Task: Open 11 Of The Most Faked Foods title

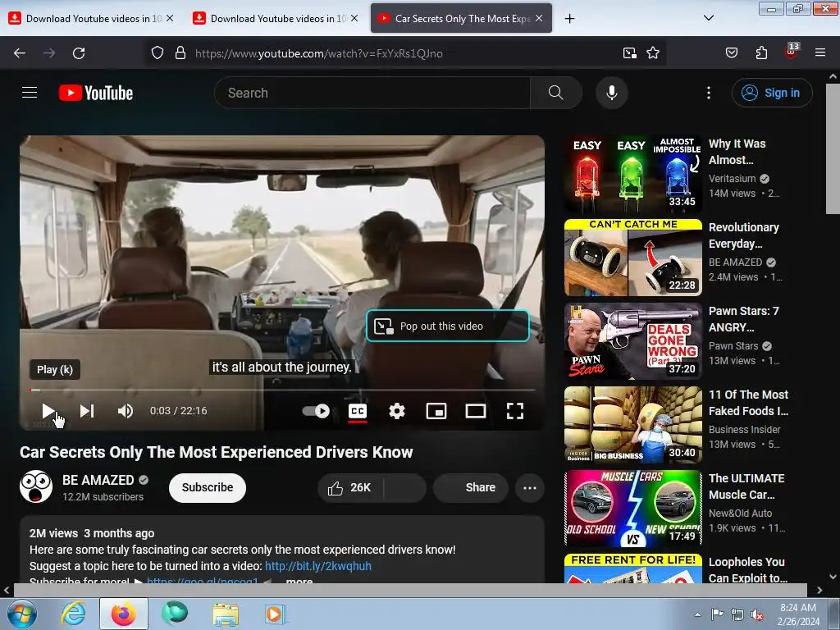Action: tap(748, 403)
